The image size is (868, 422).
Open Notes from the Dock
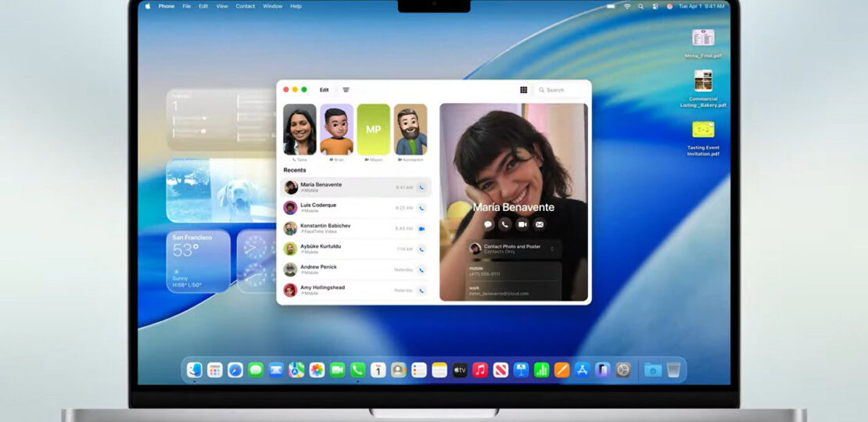[439, 370]
